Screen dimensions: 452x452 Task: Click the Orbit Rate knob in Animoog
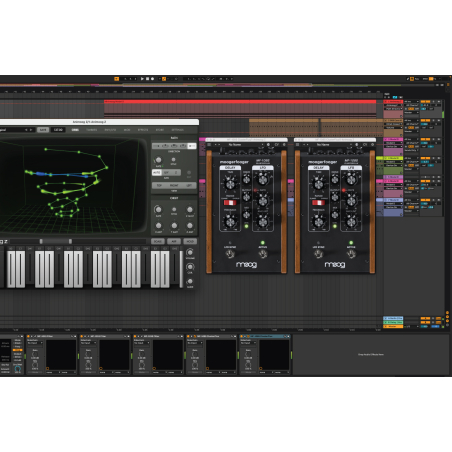158,210
